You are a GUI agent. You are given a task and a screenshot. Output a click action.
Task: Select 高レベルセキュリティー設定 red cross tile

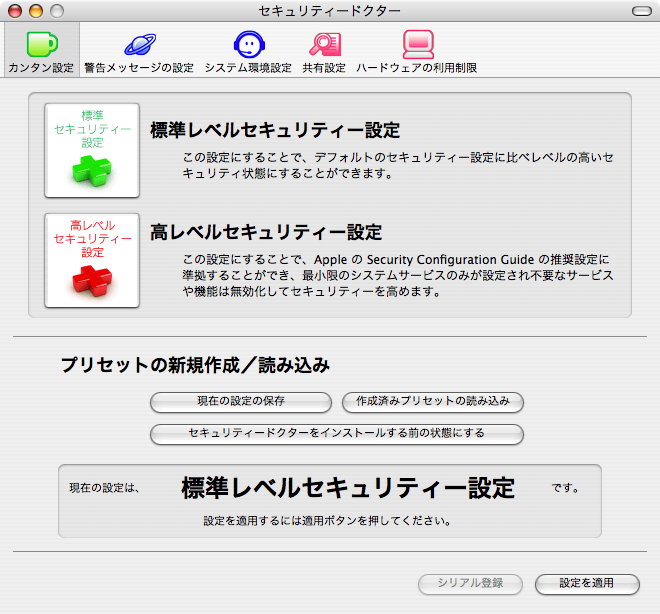[92, 260]
